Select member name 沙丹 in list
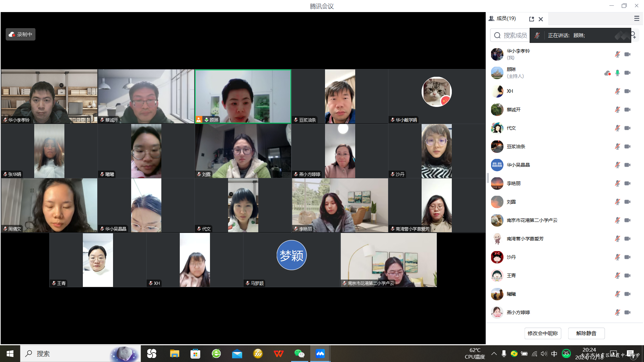The width and height of the screenshot is (644, 362). tap(511, 257)
